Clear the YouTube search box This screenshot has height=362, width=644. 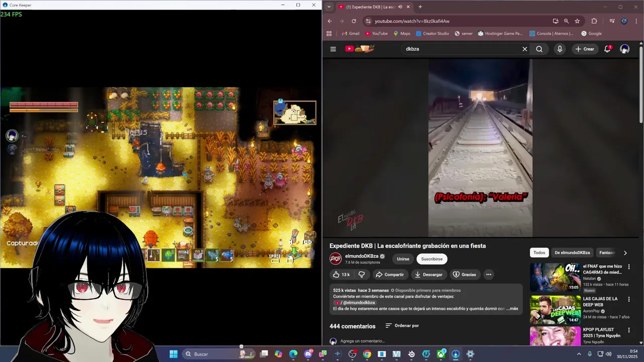pyautogui.click(x=525, y=49)
